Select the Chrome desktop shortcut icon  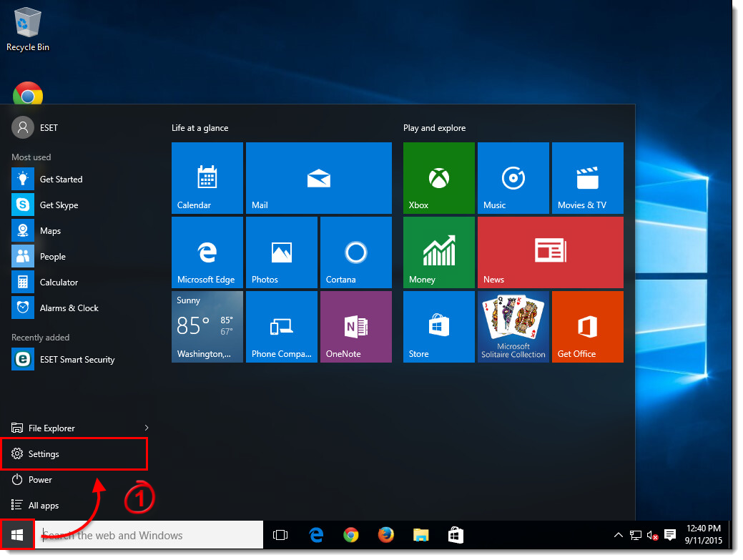pos(27,93)
